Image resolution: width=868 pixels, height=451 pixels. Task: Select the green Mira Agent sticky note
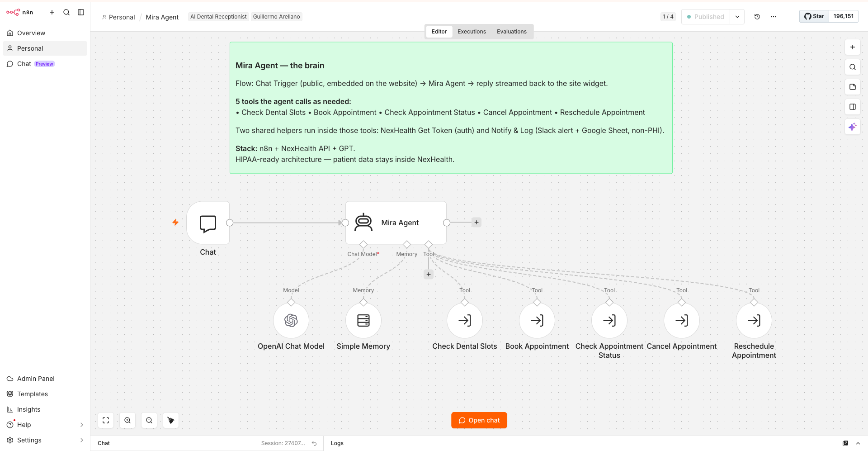point(451,108)
